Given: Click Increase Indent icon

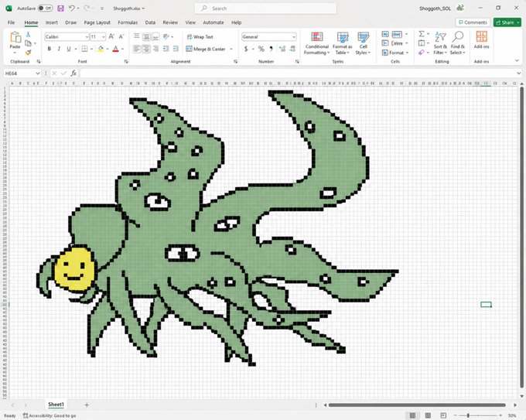Looking at the screenshot, I should (x=176, y=49).
